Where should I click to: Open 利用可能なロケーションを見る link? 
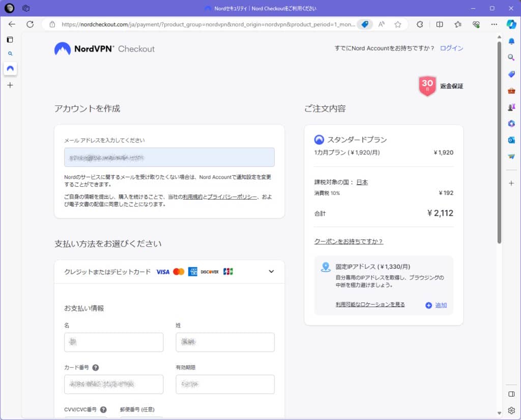[x=370, y=304]
